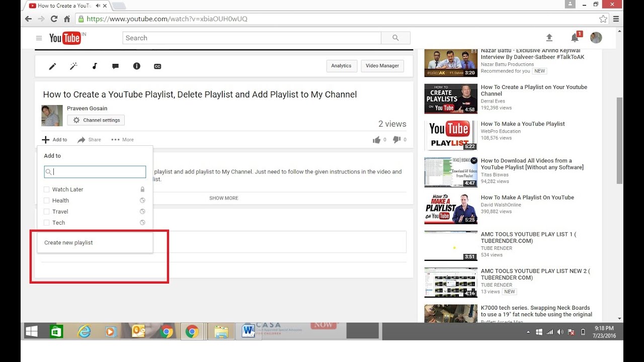Click the page vertical scrollbar
The image size is (644, 362).
click(620, 141)
